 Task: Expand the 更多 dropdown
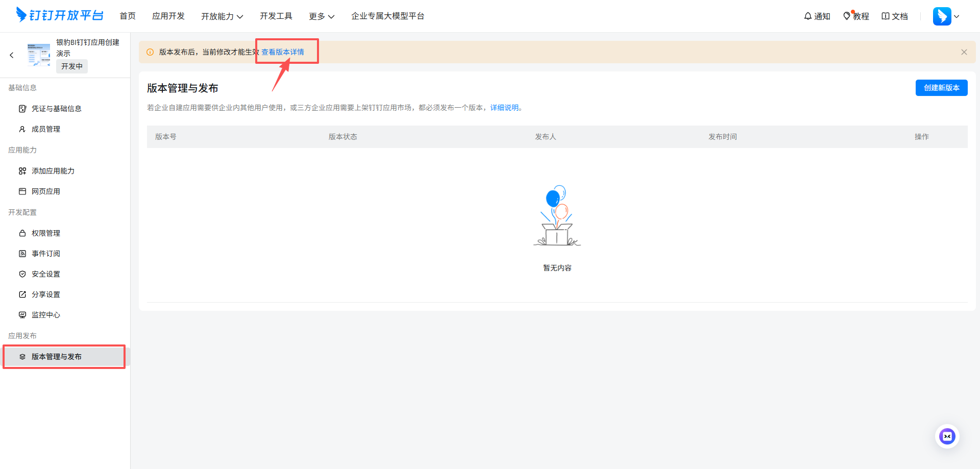click(321, 16)
